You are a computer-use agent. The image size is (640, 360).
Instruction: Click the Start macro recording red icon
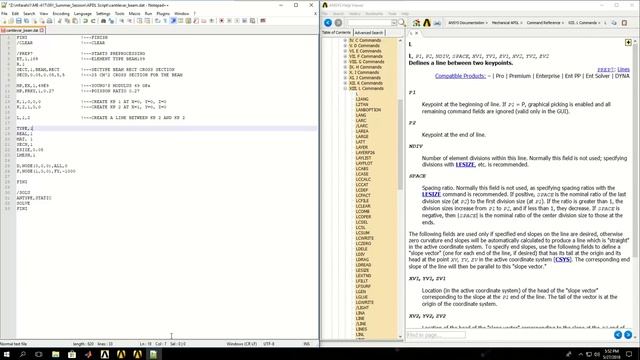click(221, 21)
